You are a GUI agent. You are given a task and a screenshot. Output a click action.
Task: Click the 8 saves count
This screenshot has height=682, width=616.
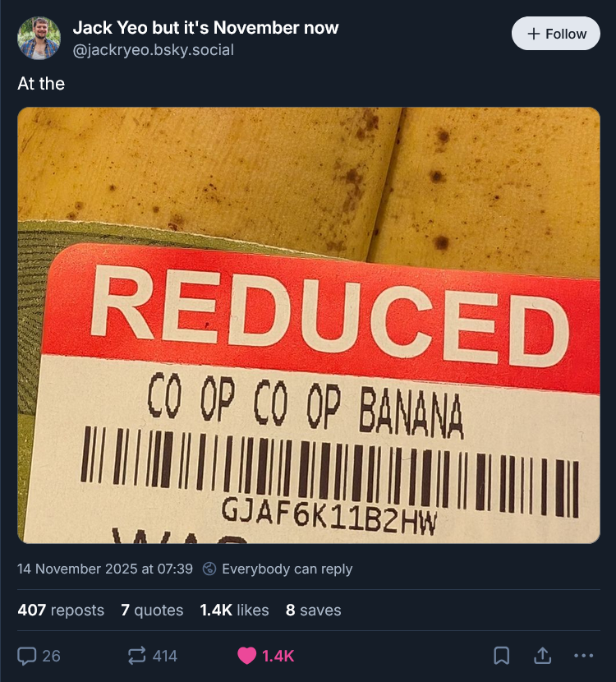313,611
